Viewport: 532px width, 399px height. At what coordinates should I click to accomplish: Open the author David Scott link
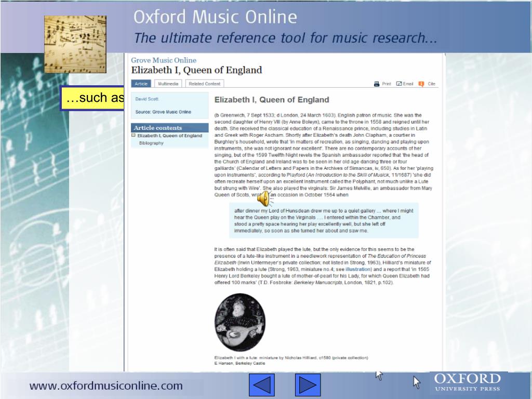pos(147,99)
